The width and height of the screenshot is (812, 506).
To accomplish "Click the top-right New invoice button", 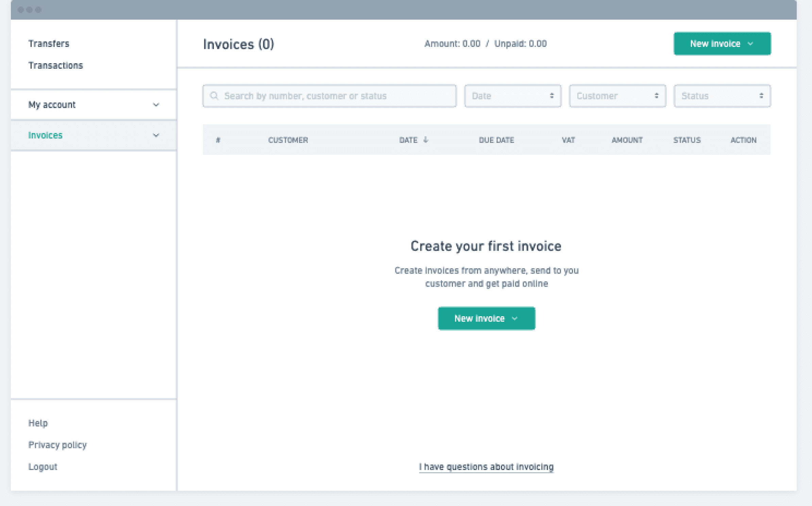I will (722, 44).
